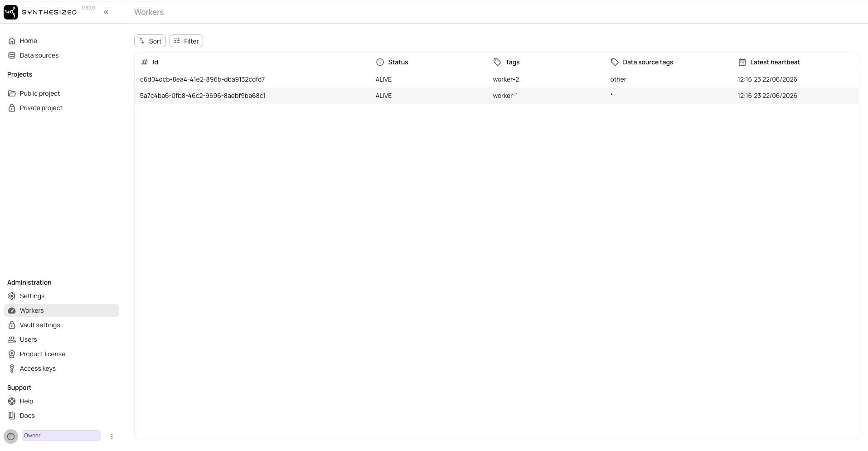The height and width of the screenshot is (451, 868).
Task: Go to Product license label
Action: tap(43, 354)
